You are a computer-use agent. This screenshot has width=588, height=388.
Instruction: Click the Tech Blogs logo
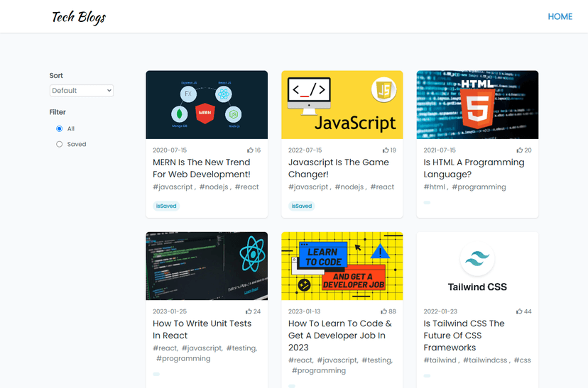(79, 17)
